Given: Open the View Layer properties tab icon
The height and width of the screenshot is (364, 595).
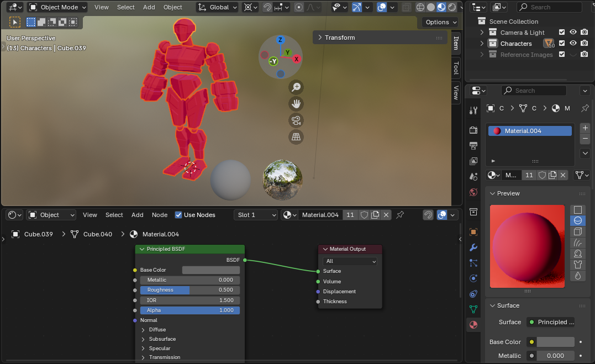Looking at the screenshot, I should [x=473, y=161].
